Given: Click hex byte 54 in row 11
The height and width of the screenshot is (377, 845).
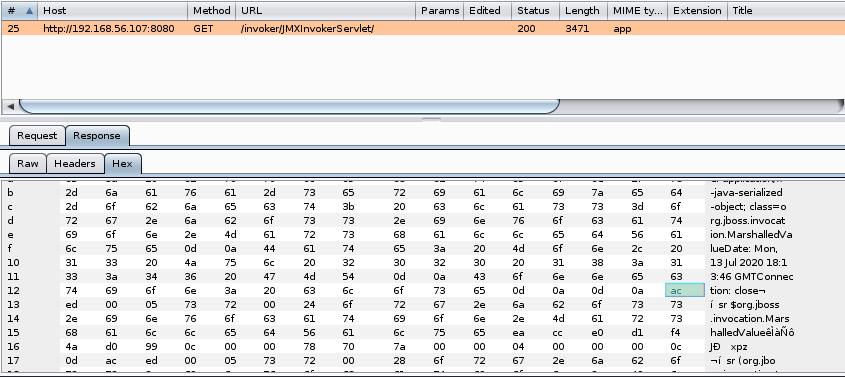Looking at the screenshot, I should coord(349,277).
